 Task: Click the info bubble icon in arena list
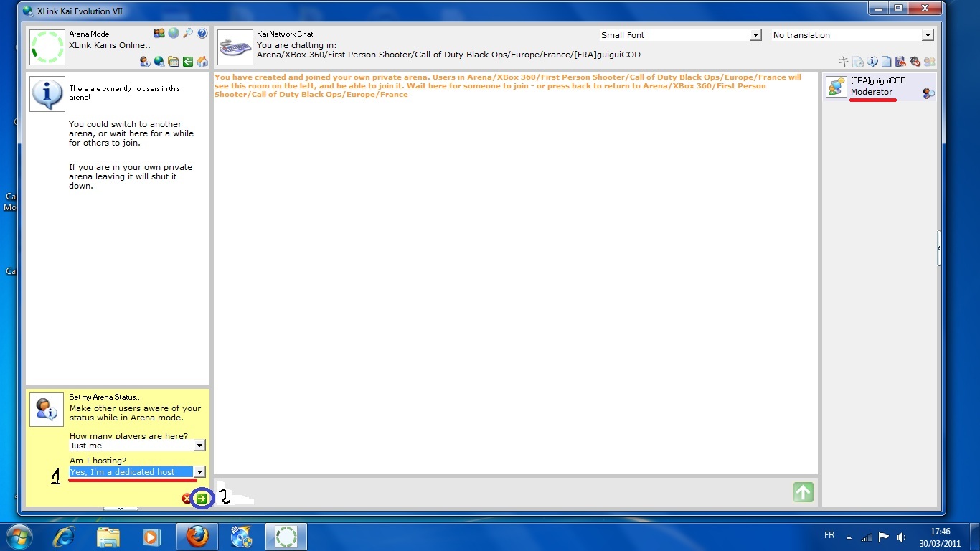coord(47,94)
